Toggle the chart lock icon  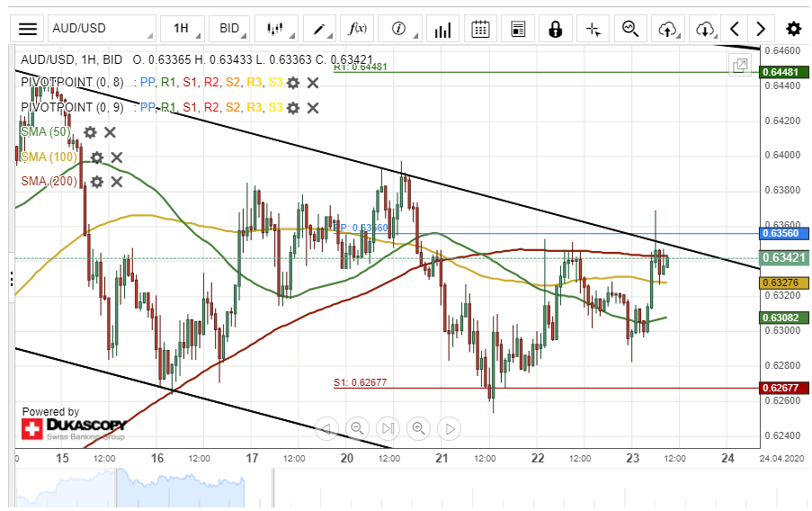[x=555, y=29]
